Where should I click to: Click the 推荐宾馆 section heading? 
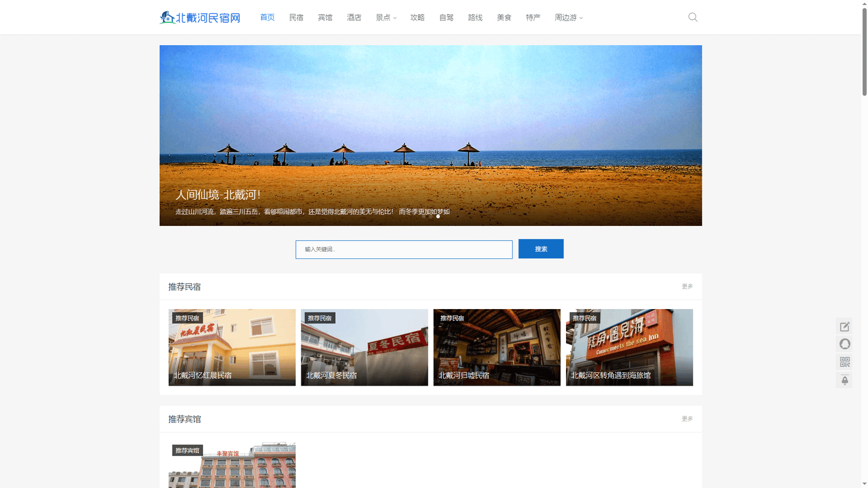point(184,419)
